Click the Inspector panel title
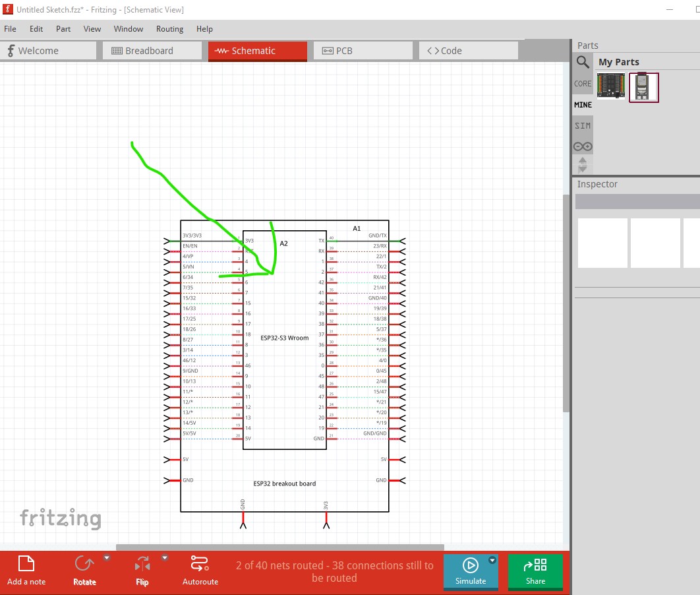 597,184
